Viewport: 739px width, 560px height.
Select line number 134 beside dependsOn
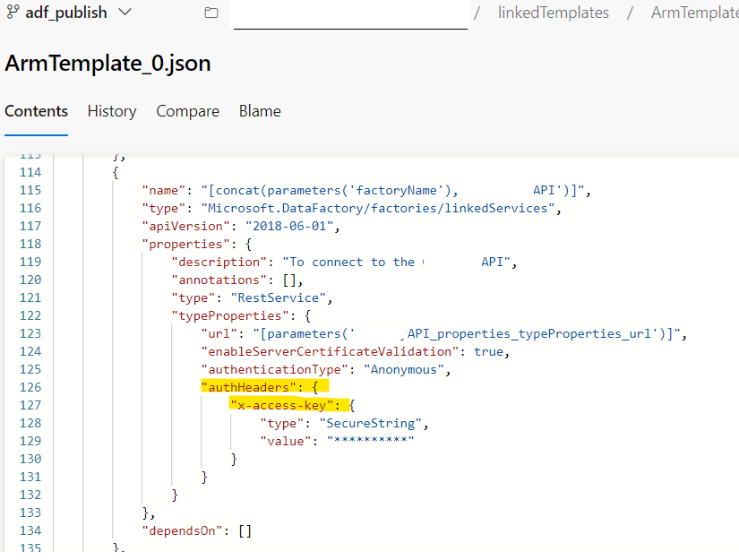pos(30,530)
